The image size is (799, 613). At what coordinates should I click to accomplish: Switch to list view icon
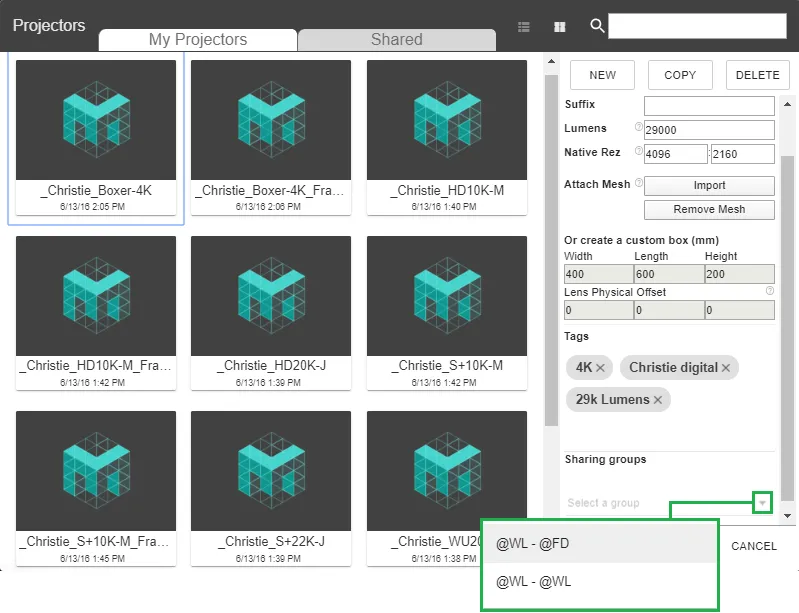[524, 27]
